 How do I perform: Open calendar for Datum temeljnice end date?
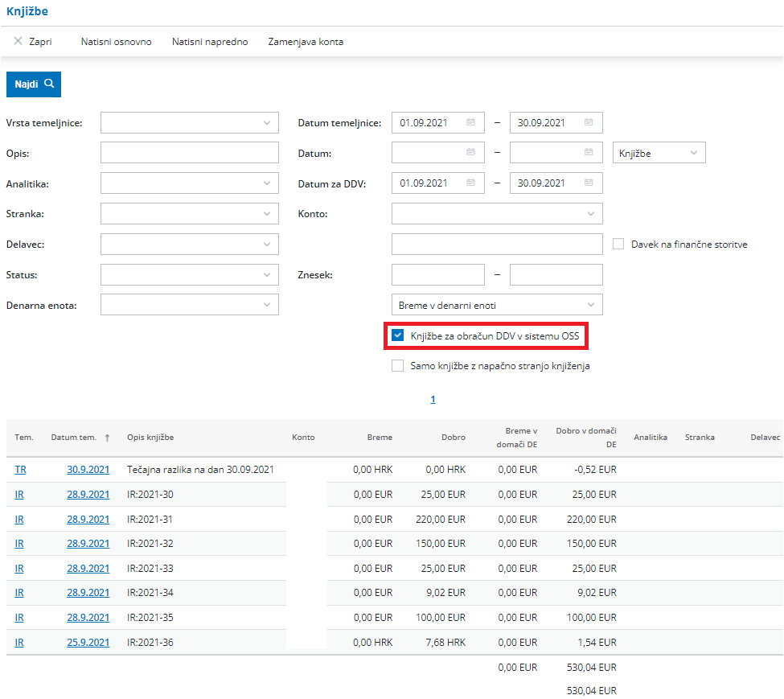point(589,123)
